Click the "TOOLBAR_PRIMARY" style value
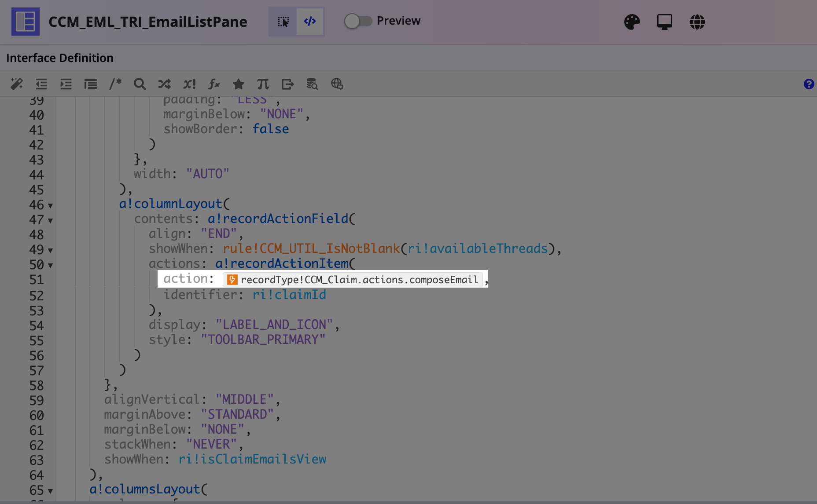 pyautogui.click(x=263, y=340)
